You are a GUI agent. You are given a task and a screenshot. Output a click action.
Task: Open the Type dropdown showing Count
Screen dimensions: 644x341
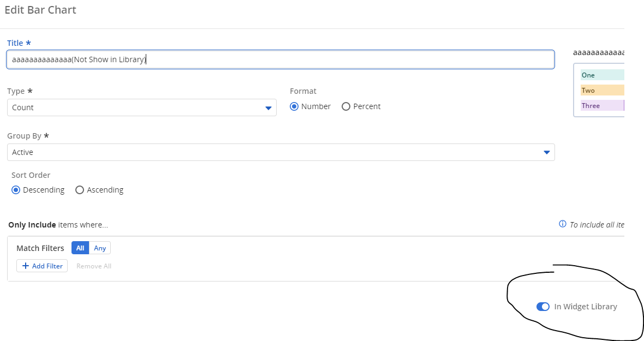click(x=136, y=107)
